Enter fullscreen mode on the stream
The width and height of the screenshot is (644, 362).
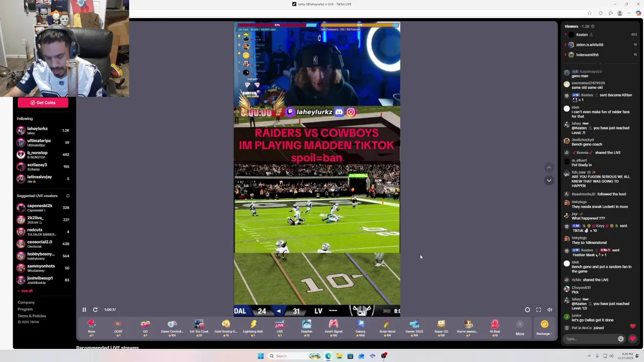[538, 310]
